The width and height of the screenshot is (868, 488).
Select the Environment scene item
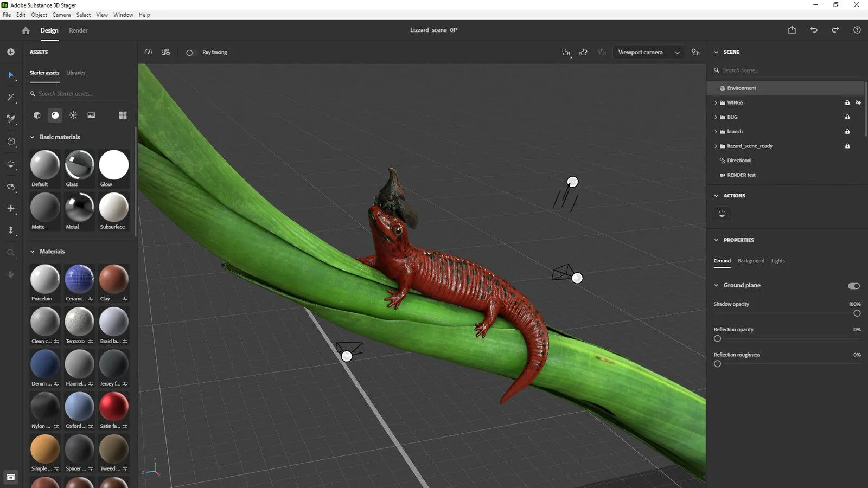786,88
